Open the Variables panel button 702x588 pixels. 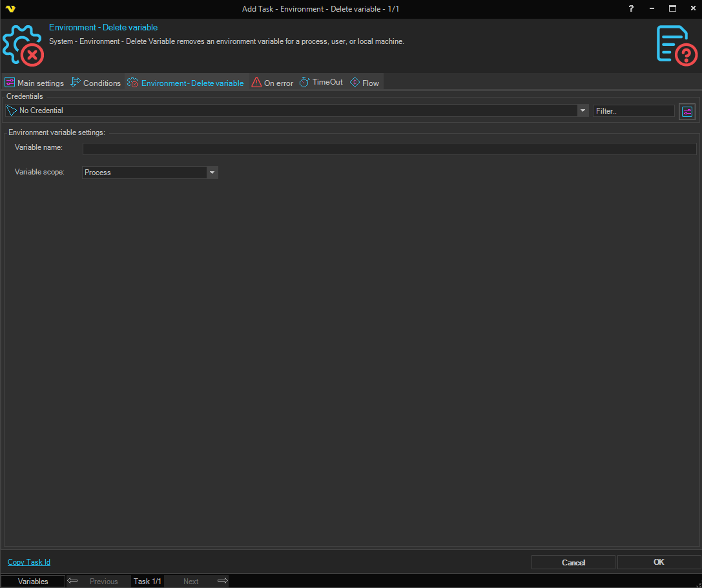click(33, 581)
